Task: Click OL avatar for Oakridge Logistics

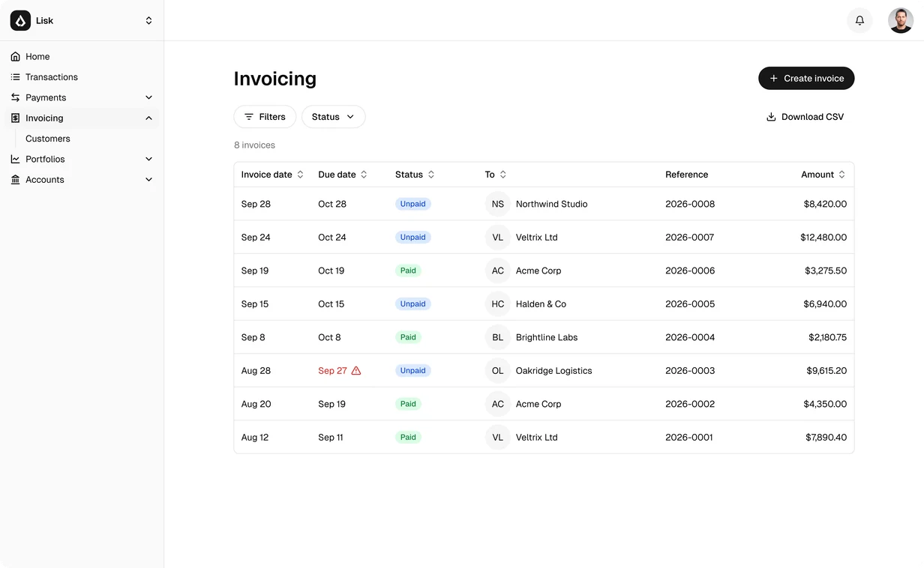Action: (498, 371)
